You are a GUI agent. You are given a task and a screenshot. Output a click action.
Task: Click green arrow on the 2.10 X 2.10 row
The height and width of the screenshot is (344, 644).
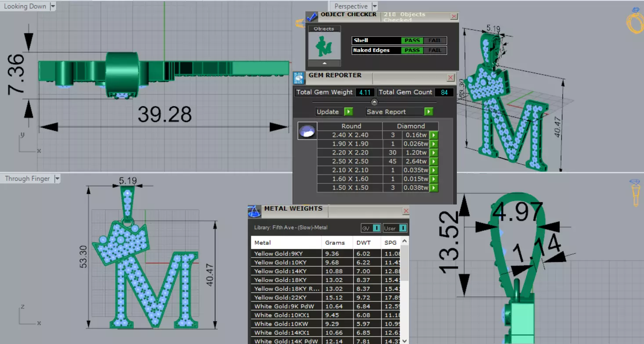(434, 170)
